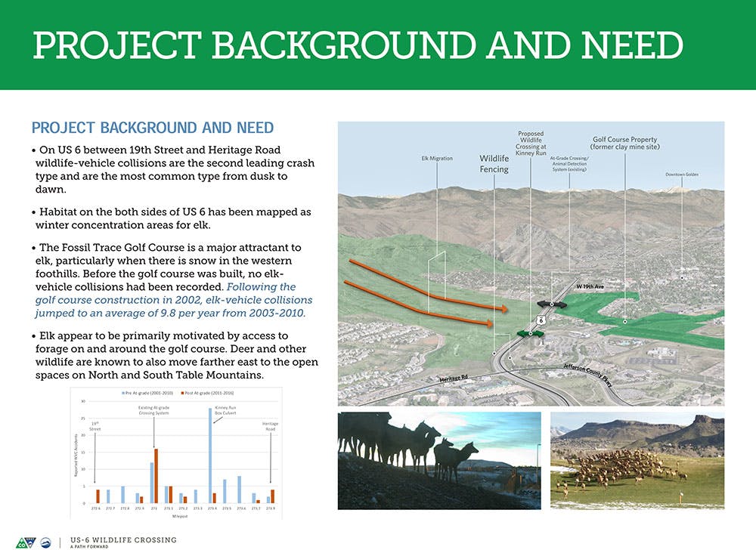Click 'Existing At-grade Crossing System' chart annotation

(153, 410)
